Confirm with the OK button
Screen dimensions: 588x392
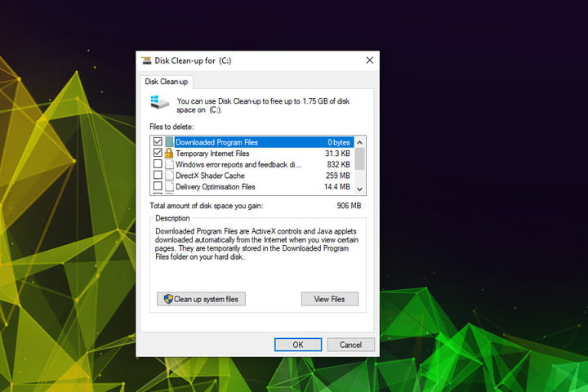(298, 345)
